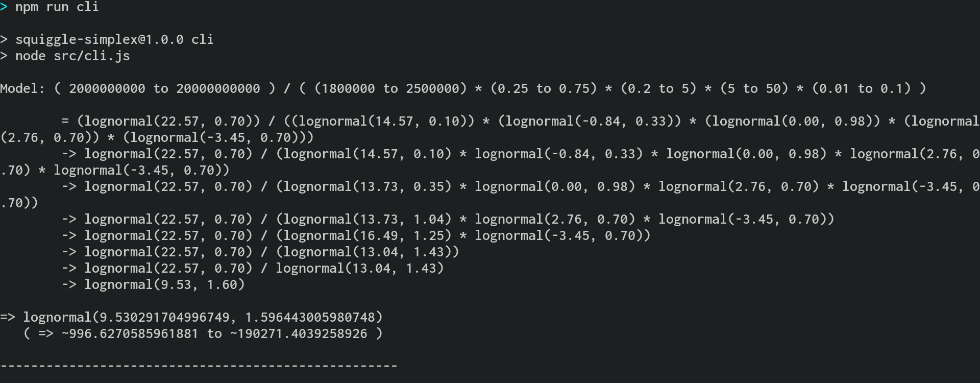Click the '(0.2 to 5)' term

pos(658,88)
